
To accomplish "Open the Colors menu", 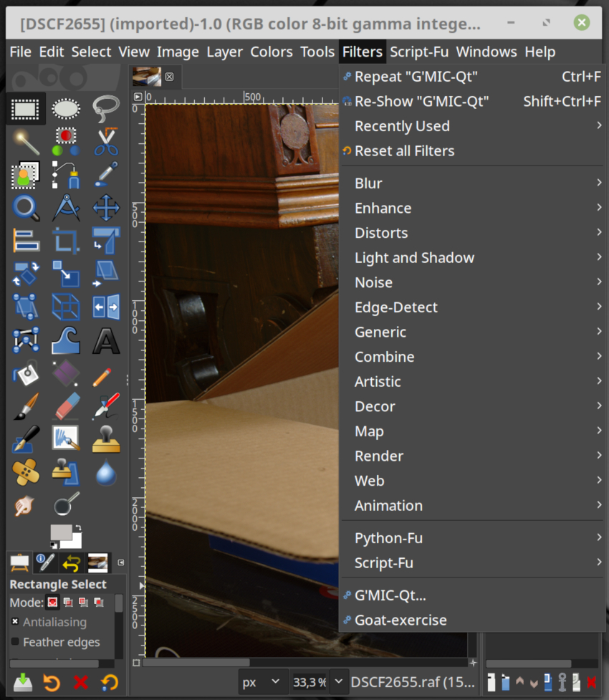I will point(271,52).
